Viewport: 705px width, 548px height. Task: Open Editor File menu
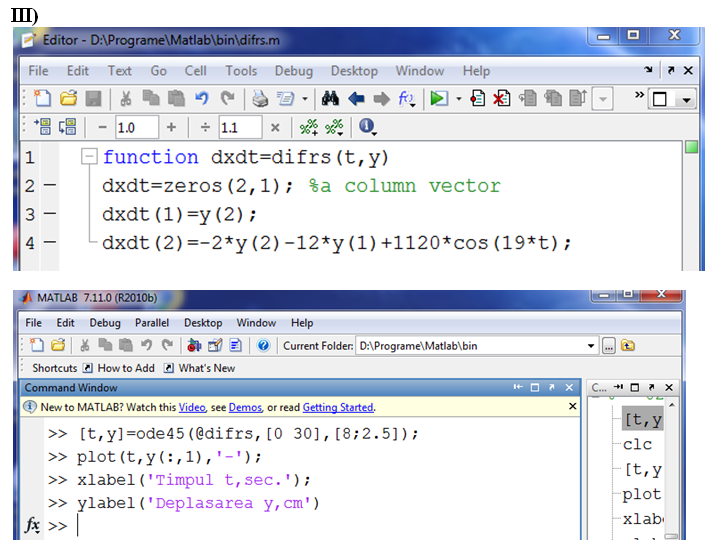click(38, 71)
